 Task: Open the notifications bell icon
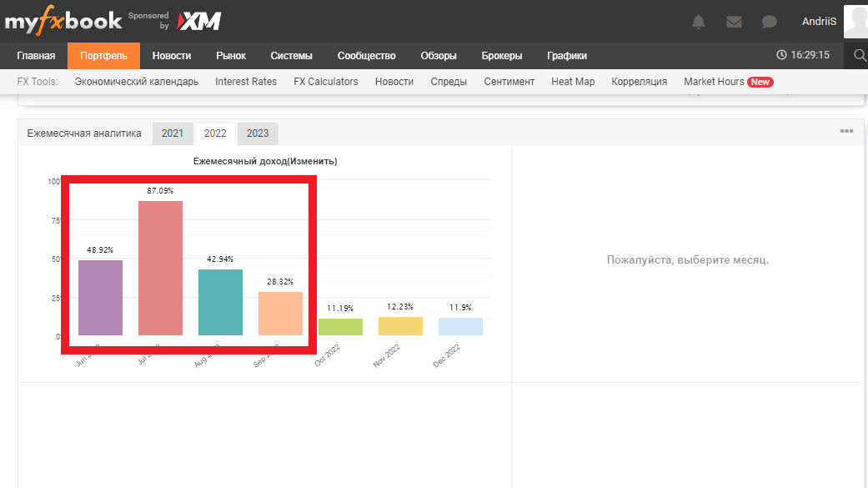click(x=699, y=22)
